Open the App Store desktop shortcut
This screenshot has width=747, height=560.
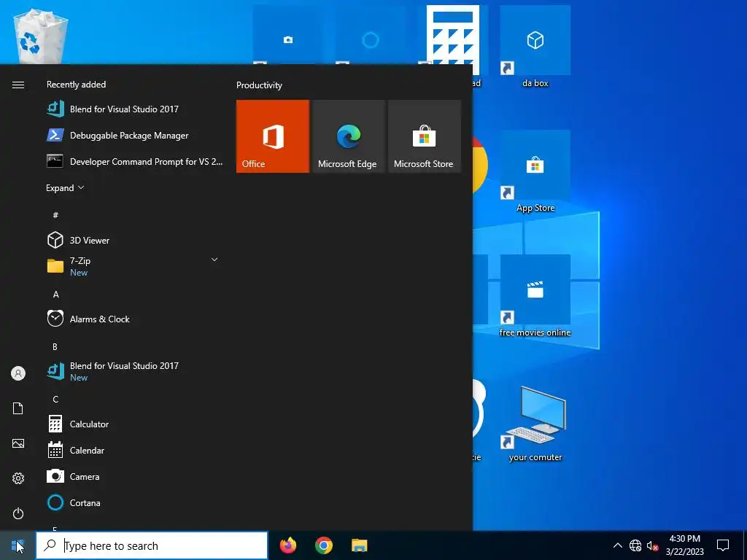tap(535, 171)
